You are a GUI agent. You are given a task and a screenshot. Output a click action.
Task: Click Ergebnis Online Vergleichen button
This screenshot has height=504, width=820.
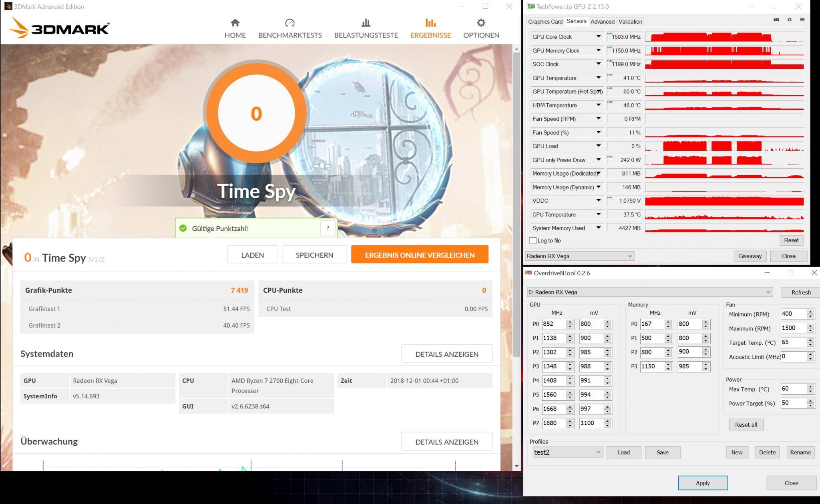tap(420, 255)
